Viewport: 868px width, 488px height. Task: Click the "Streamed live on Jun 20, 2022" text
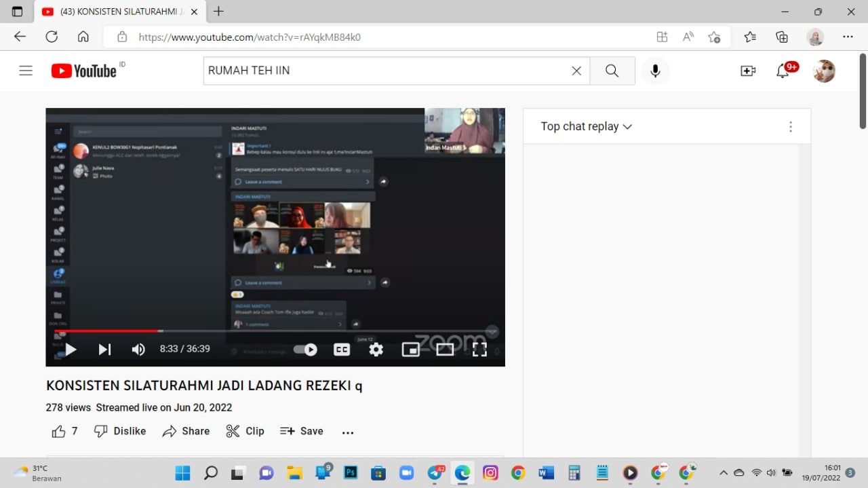pos(164,408)
